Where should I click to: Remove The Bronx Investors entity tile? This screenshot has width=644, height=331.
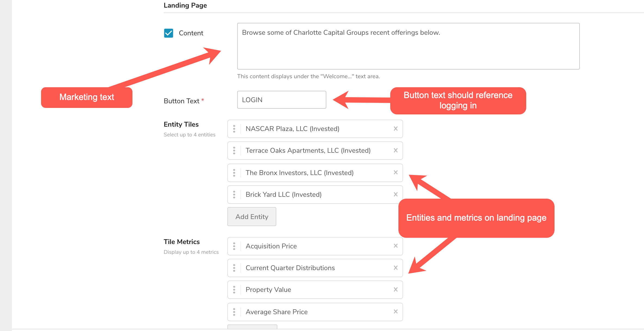395,172
